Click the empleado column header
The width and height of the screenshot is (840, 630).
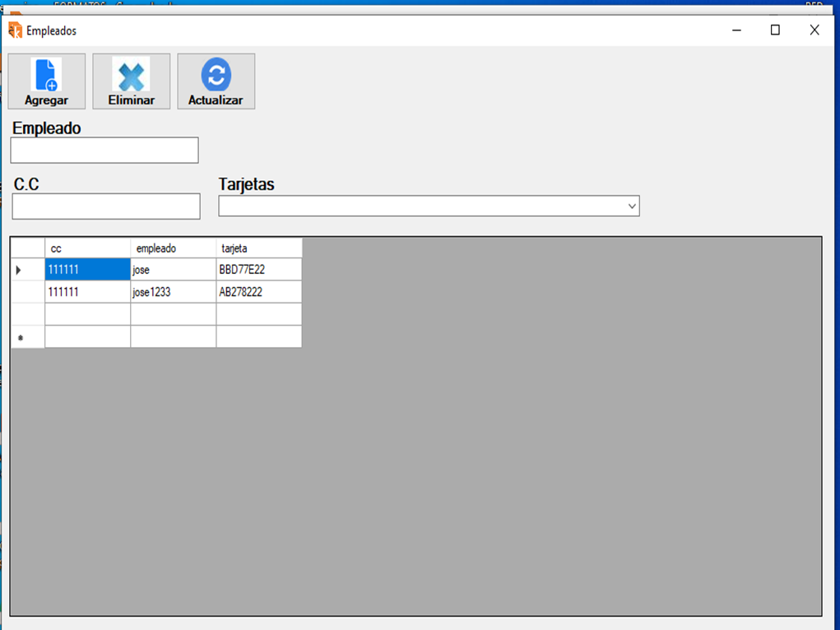pyautogui.click(x=173, y=248)
